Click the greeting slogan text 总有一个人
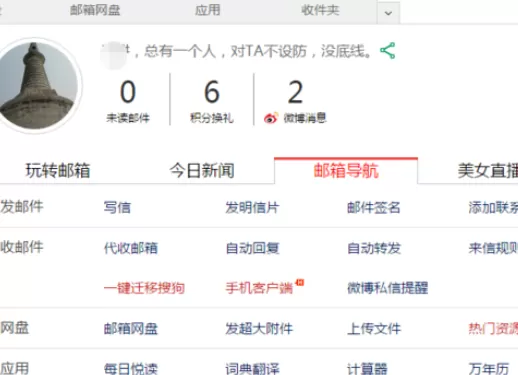This screenshot has height=375, width=518. (x=180, y=51)
